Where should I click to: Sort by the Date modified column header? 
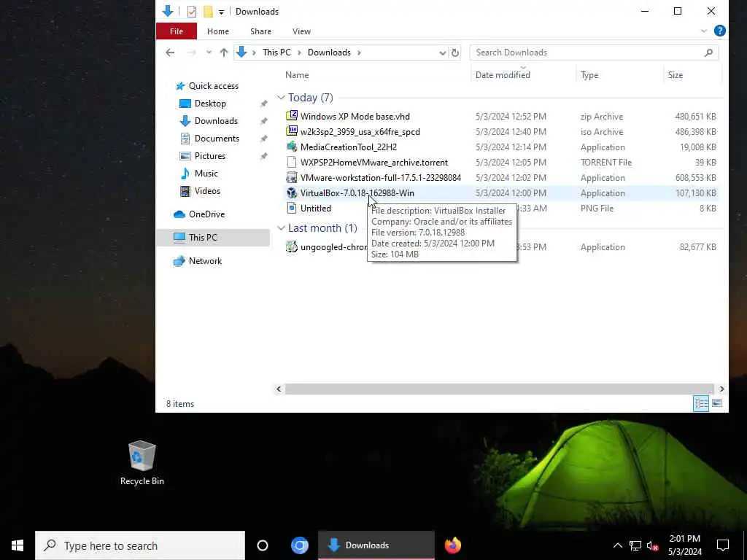[503, 75]
